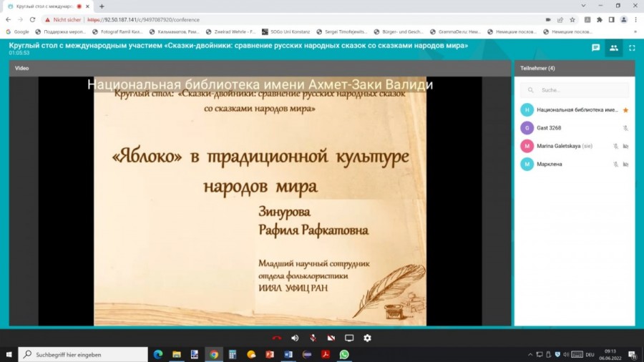Image resolution: width=644 pixels, height=362 pixels.
Task: Toggle the disabled camera button
Action: pos(331,338)
